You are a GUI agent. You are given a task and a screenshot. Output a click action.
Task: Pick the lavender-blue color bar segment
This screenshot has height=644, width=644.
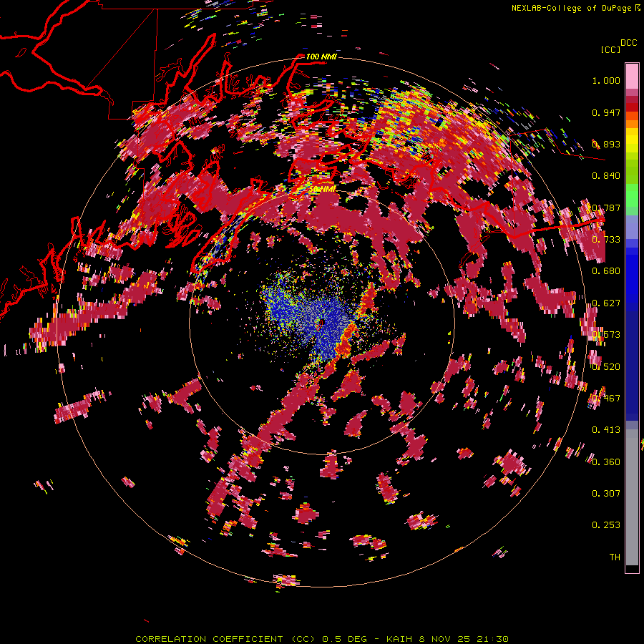tap(632, 227)
